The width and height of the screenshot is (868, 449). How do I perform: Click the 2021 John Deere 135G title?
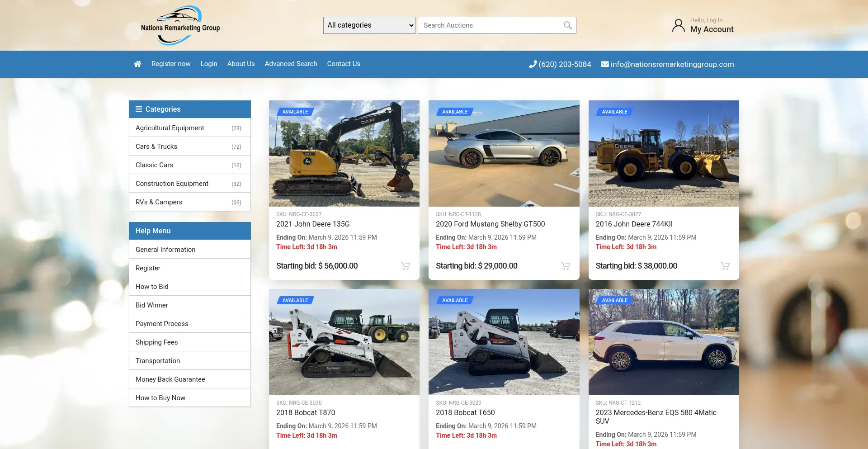click(x=313, y=224)
